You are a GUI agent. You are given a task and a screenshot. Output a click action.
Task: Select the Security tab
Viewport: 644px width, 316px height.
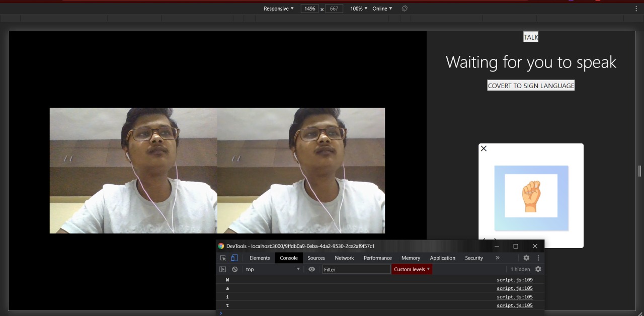pyautogui.click(x=474, y=258)
